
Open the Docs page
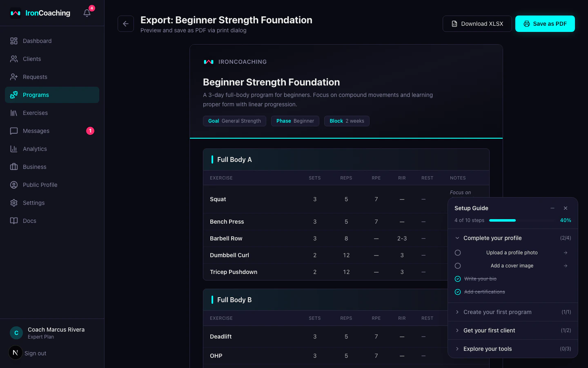[52, 221]
